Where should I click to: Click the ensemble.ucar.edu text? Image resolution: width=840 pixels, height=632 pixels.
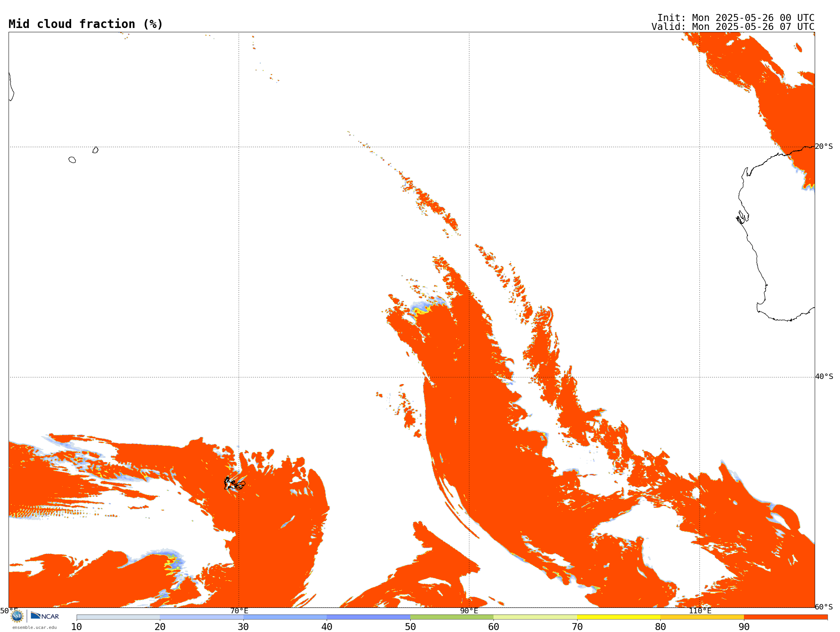tap(35, 627)
